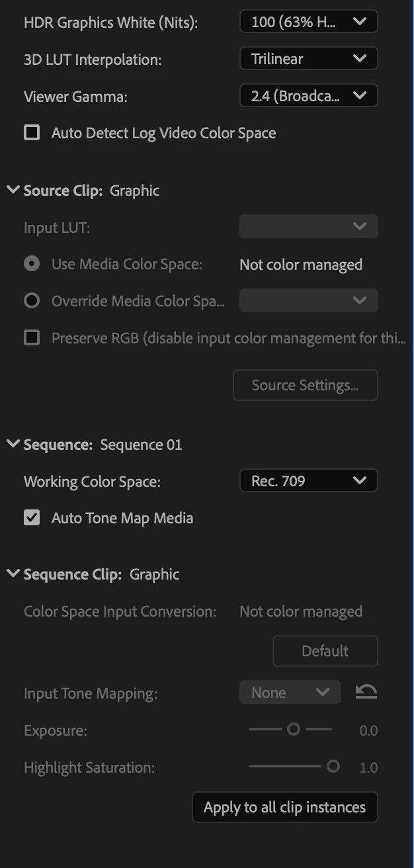Open the 3D LUT Interpolation dropdown
Viewport: 414px width, 868px height.
pyautogui.click(x=308, y=59)
